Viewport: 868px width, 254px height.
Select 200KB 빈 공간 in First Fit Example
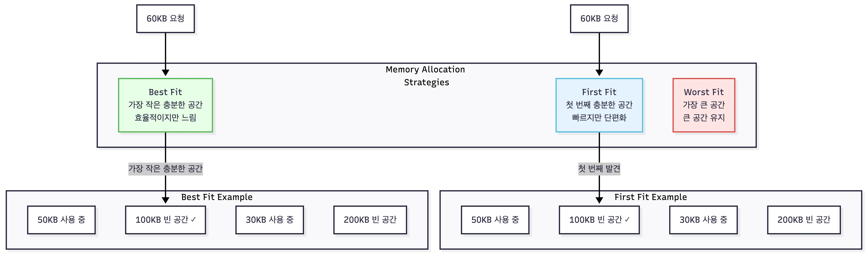804,220
